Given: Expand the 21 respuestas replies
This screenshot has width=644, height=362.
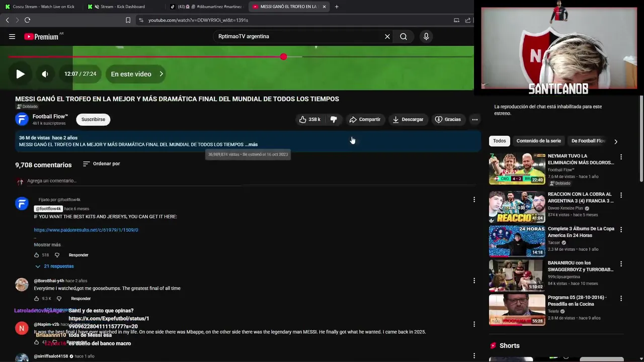Looking at the screenshot, I should click(x=54, y=266).
